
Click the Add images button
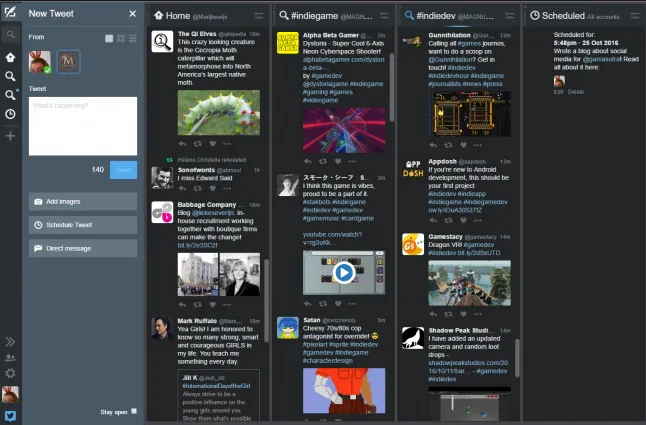[x=83, y=201]
